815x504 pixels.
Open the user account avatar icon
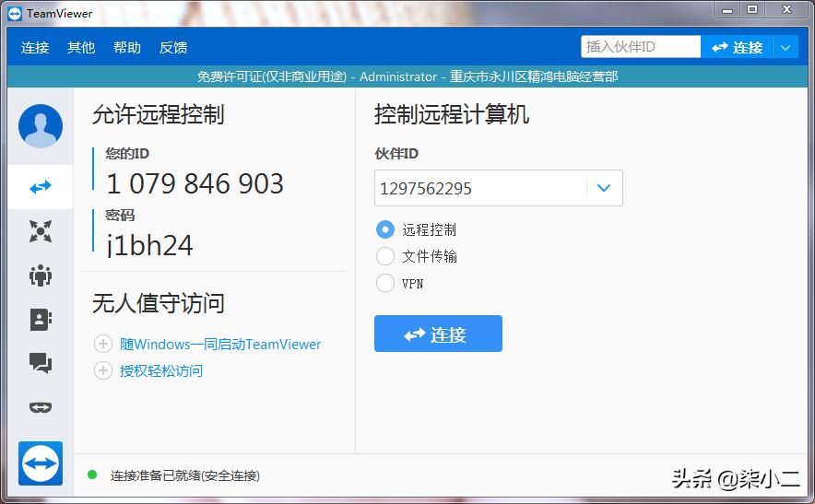pos(41,125)
